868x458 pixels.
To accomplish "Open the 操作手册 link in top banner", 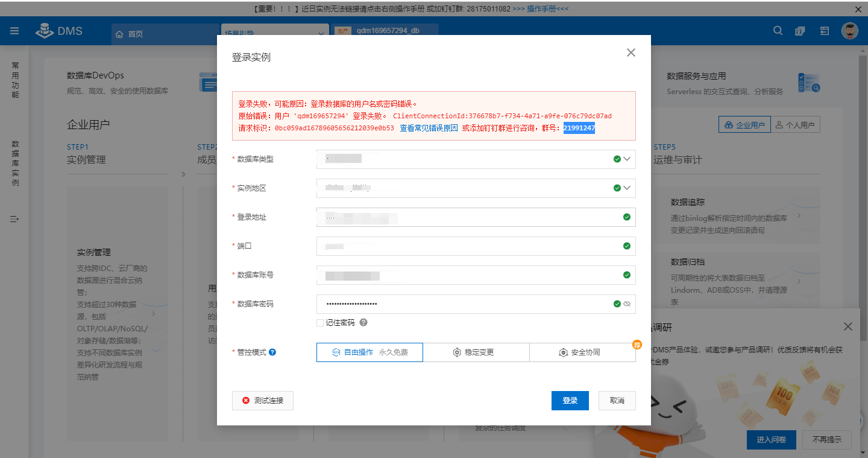I will point(541,9).
